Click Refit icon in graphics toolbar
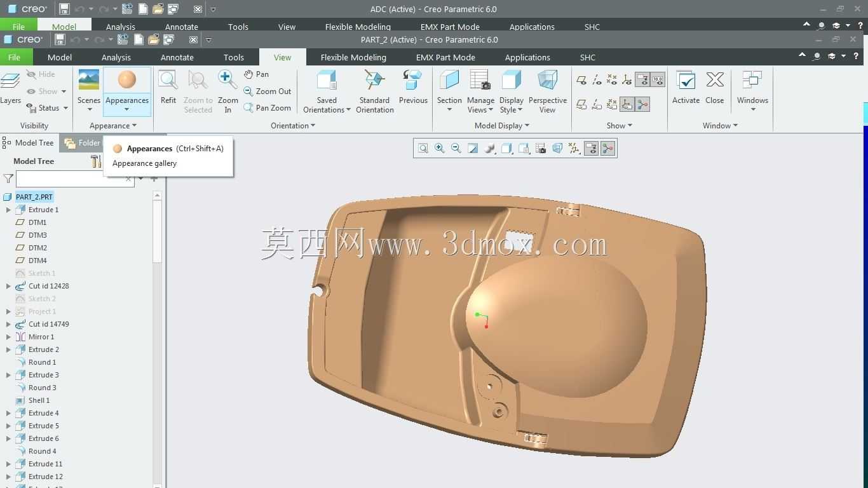Screen dimensions: 868x488 click(423, 149)
